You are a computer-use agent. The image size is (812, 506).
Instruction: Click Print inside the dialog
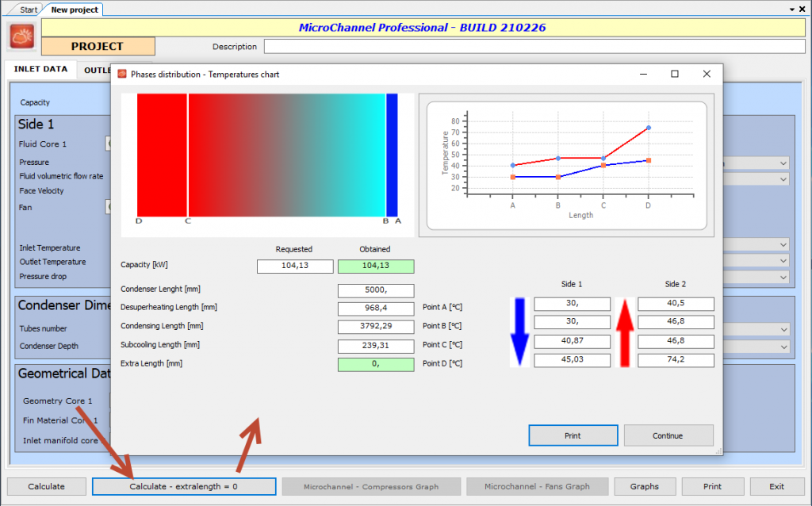pyautogui.click(x=573, y=435)
